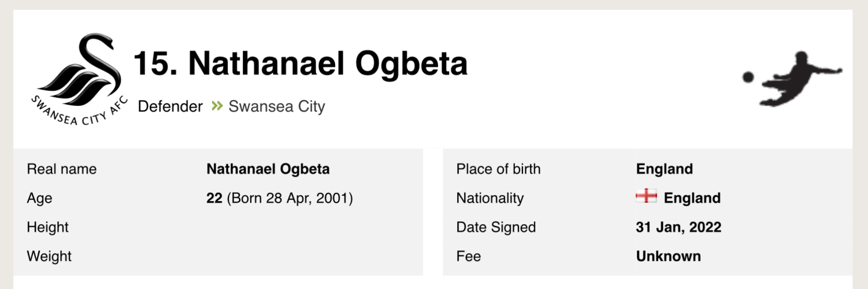The height and width of the screenshot is (289, 868).
Task: Click the Unknown fee value
Action: (x=668, y=256)
